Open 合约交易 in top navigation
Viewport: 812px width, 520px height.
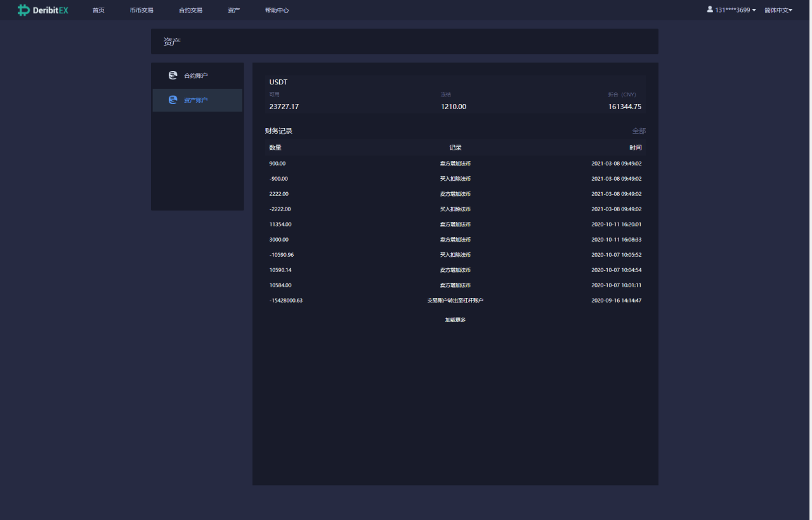click(x=190, y=10)
